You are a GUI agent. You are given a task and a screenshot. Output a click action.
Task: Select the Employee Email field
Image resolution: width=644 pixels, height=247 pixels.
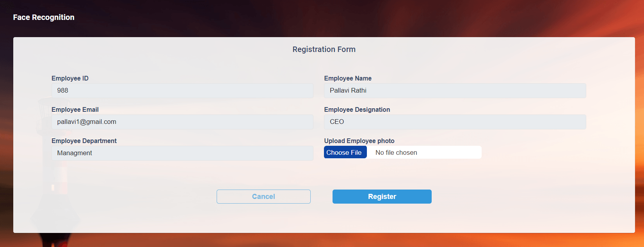pos(182,122)
